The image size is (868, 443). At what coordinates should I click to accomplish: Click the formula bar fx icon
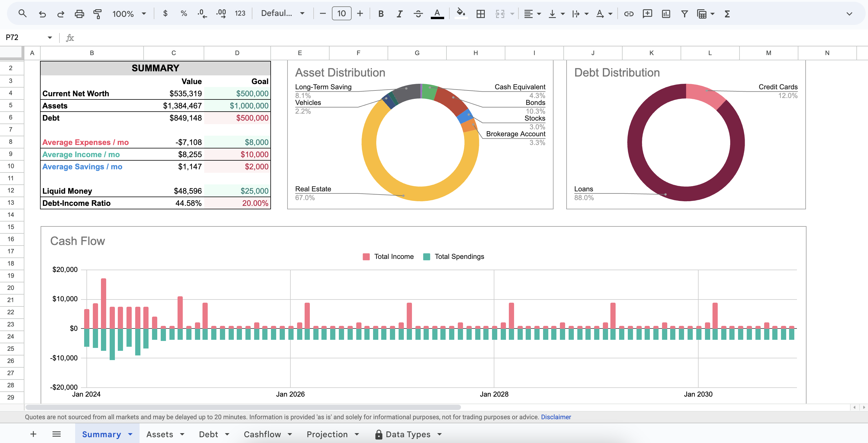[70, 38]
